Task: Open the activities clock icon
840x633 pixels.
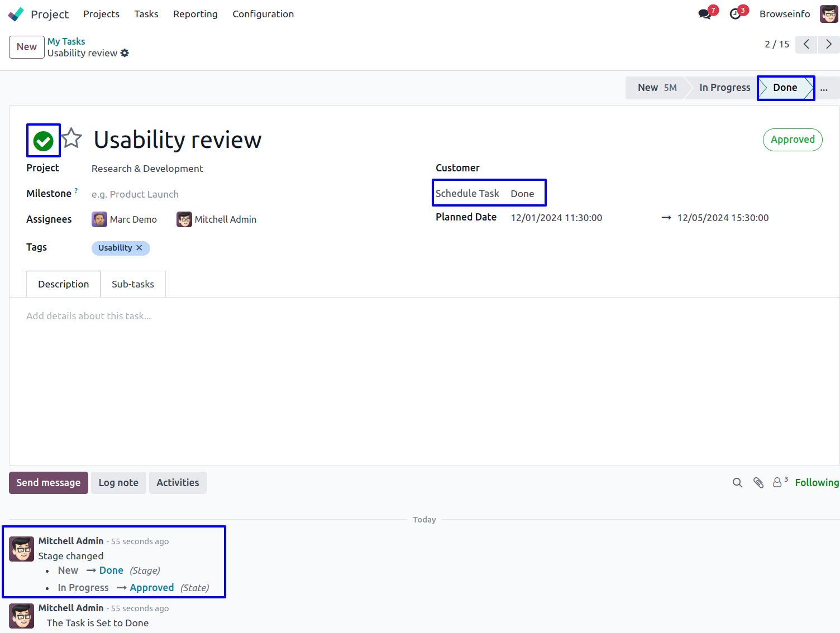Action: (736, 14)
